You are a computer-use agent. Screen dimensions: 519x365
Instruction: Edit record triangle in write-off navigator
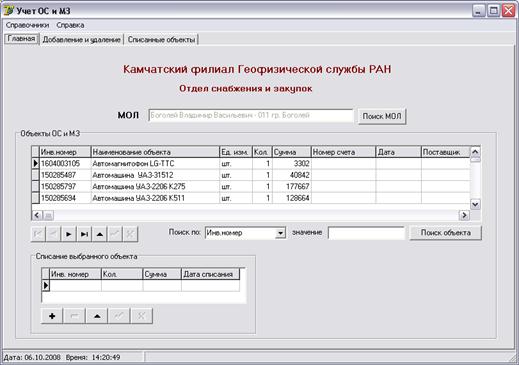(x=97, y=316)
